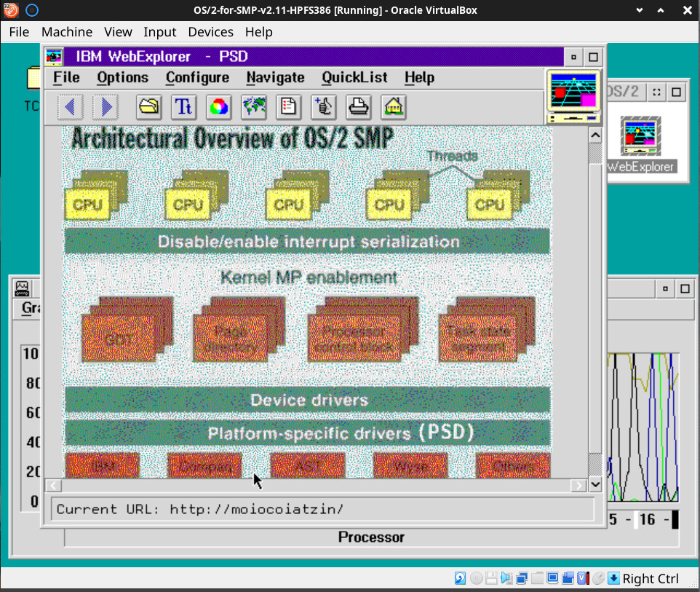Image resolution: width=700 pixels, height=592 pixels.
Task: Add current page to QuickList icon
Action: [x=324, y=107]
